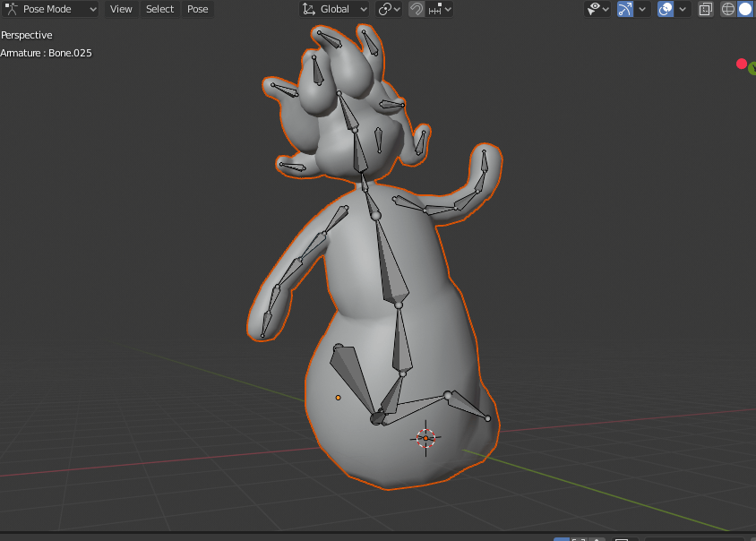
Task: Open object type visibility eye dropdown
Action: pyautogui.click(x=597, y=9)
